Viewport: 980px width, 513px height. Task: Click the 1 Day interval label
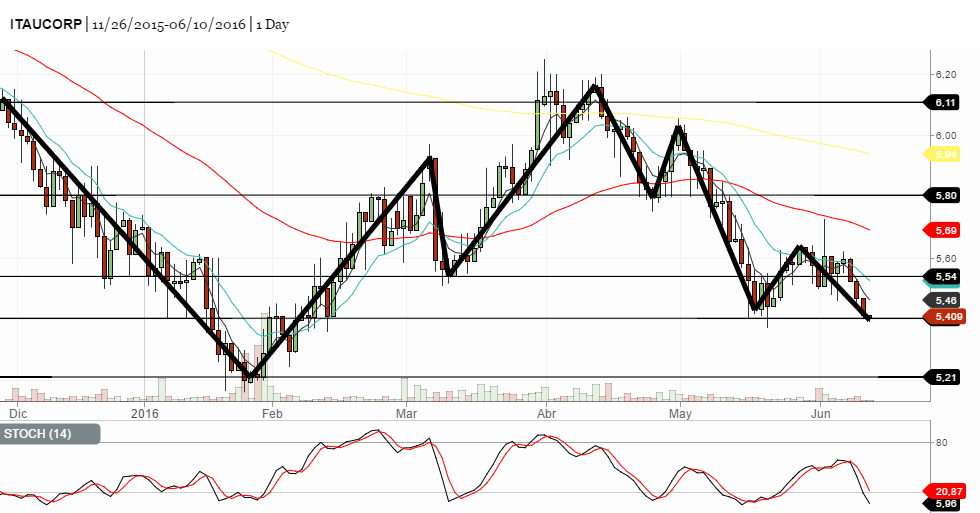272,24
